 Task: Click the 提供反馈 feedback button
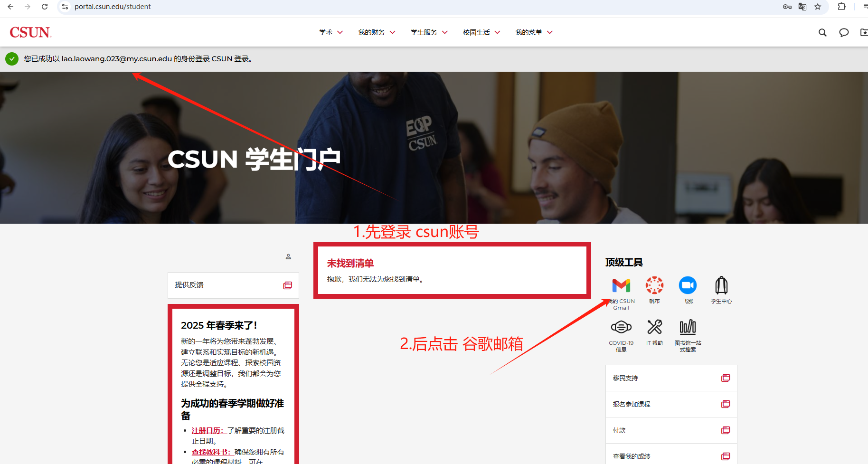[x=233, y=285]
